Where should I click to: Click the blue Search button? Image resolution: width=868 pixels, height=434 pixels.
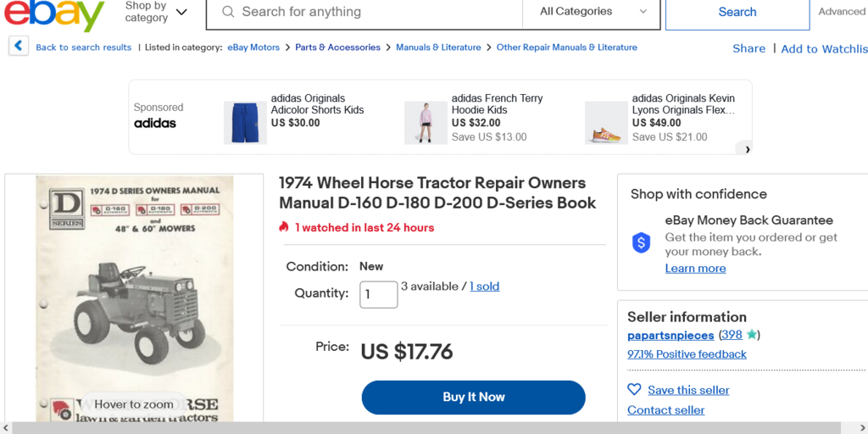[x=737, y=12]
